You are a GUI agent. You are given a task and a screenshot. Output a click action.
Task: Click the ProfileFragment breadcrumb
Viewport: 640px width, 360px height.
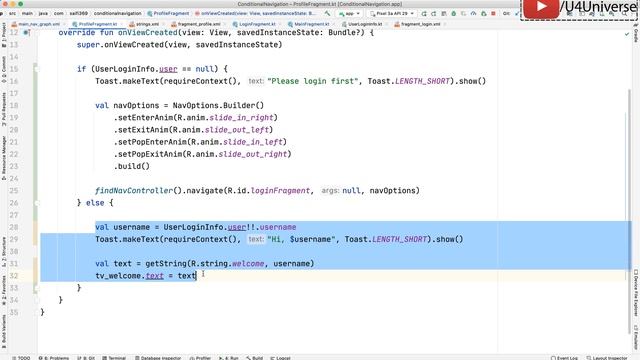click(x=168, y=13)
